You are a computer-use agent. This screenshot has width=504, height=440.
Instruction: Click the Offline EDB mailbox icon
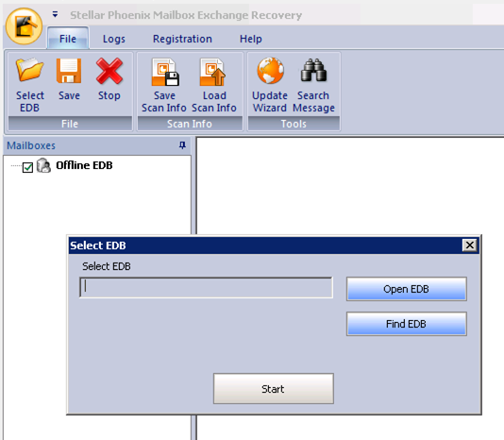point(43,165)
